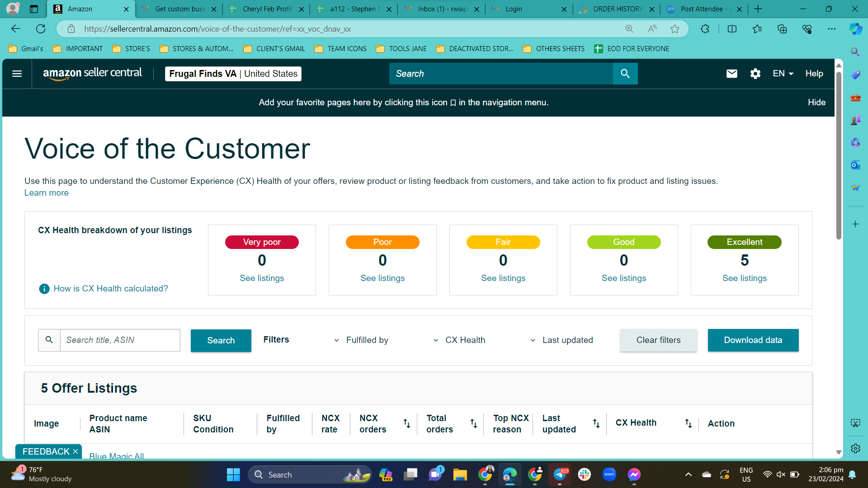Open the Frugal Finds VA account switcher
This screenshot has height=488, width=868.
click(233, 74)
